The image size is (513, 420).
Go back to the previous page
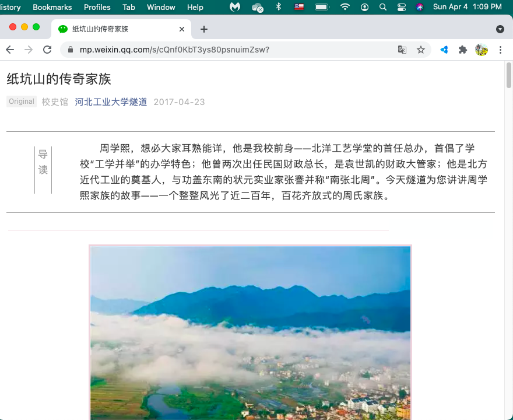pos(9,50)
